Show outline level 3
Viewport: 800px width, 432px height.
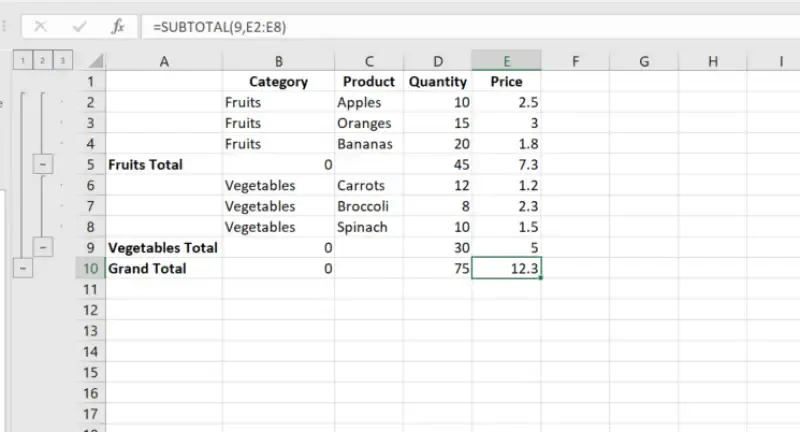click(64, 62)
